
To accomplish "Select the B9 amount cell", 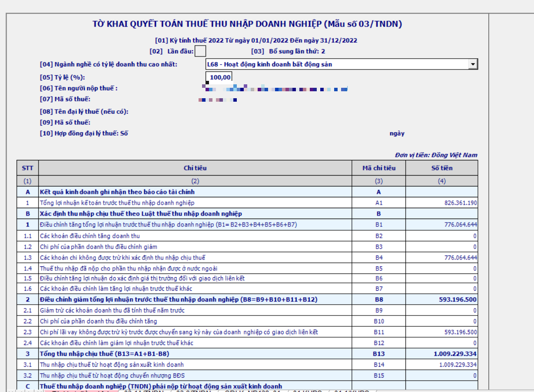I will pyautogui.click(x=441, y=310).
